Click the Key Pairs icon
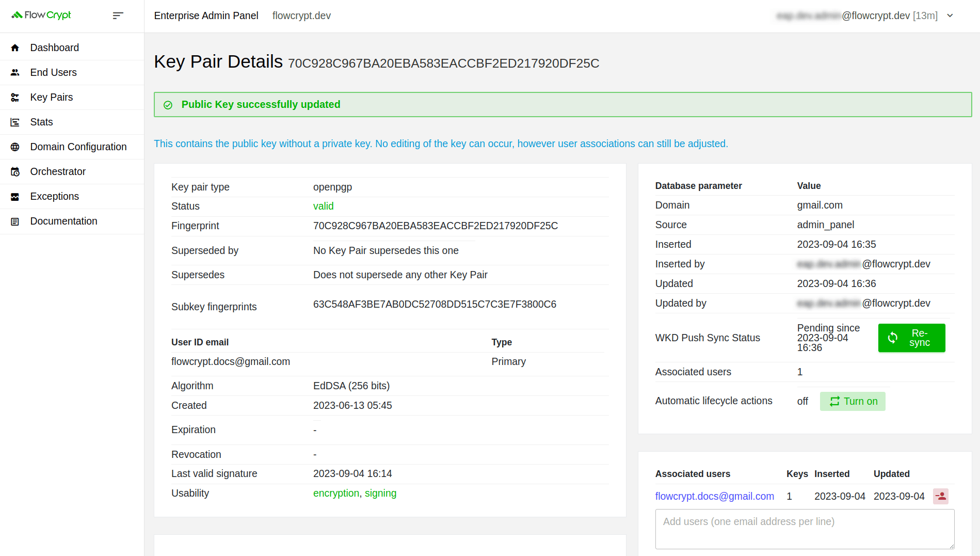The image size is (980, 556). 15,97
